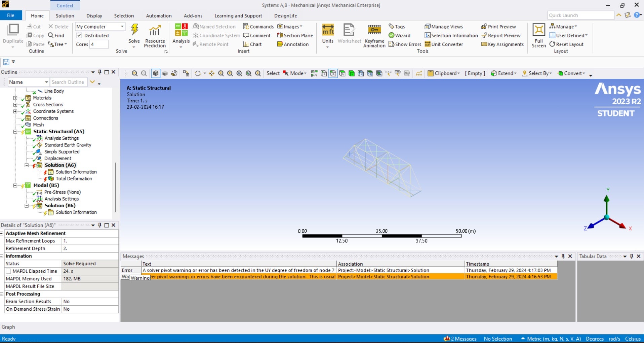Open the File menu

pos(11,15)
